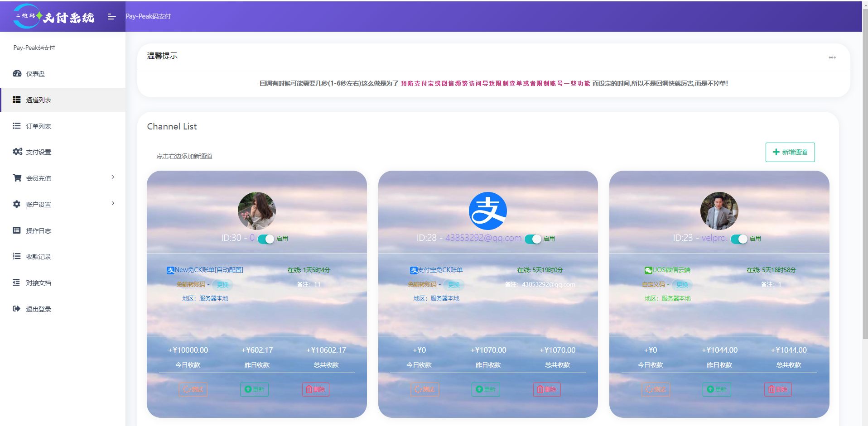The width and height of the screenshot is (868, 426).
Task: Toggle 启用 switch for channel ID:28
Action: [533, 239]
